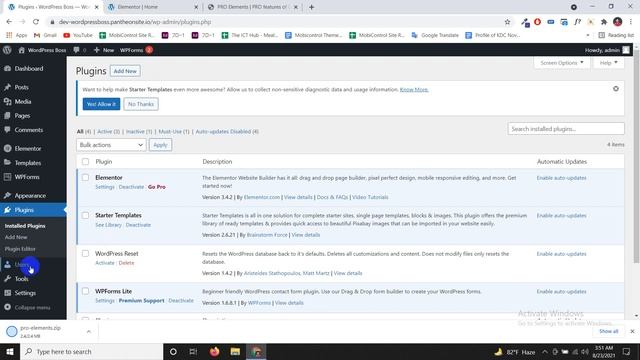
Task: Click the Apply bulk action button
Action: pos(160,145)
